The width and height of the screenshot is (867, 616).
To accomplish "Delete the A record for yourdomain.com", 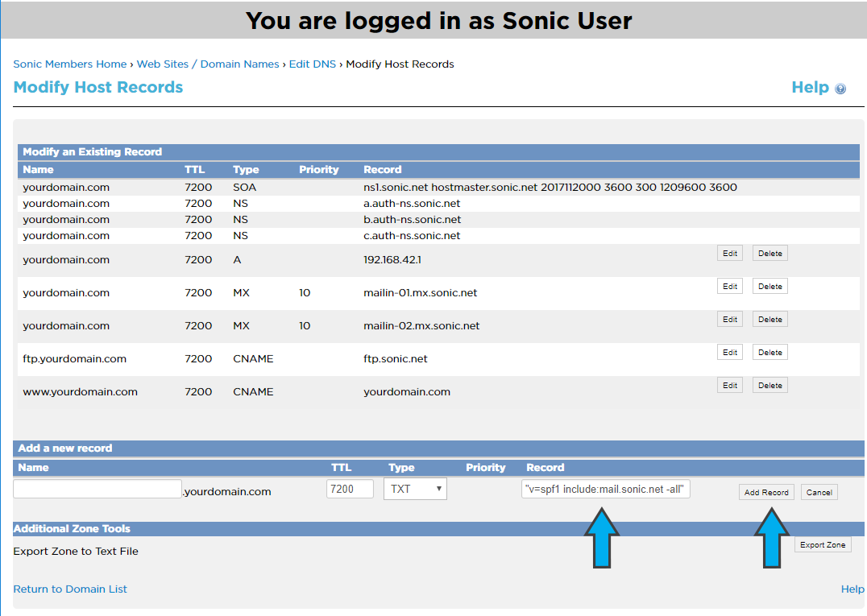I will pyautogui.click(x=769, y=252).
